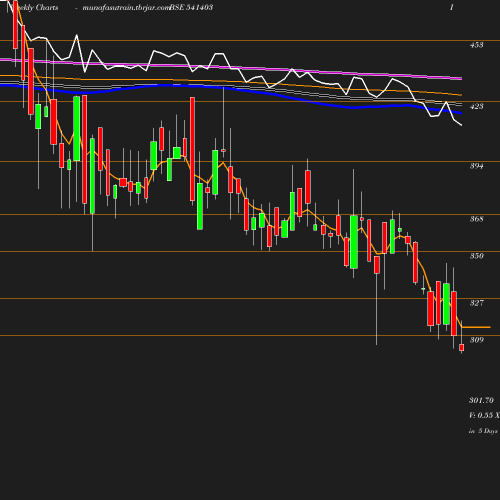Click the 453 price axis label
500x500 pixels.
coord(476,45)
